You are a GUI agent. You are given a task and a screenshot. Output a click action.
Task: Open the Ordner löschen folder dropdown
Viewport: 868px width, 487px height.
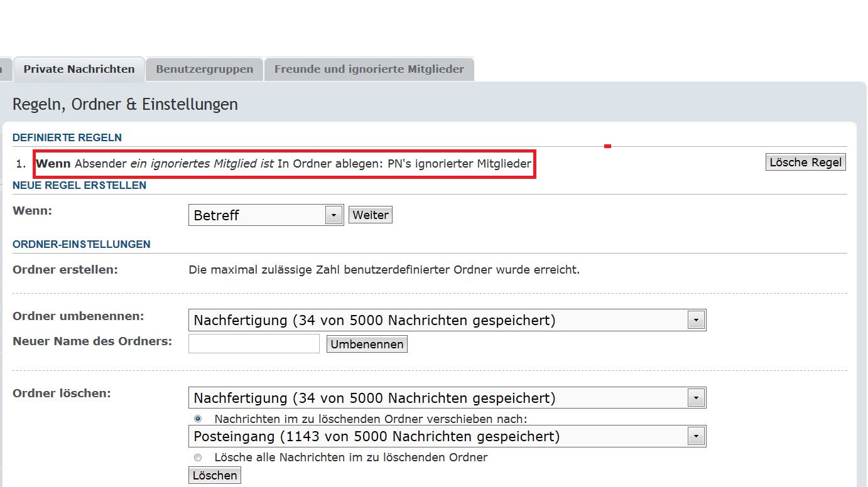[447, 399]
